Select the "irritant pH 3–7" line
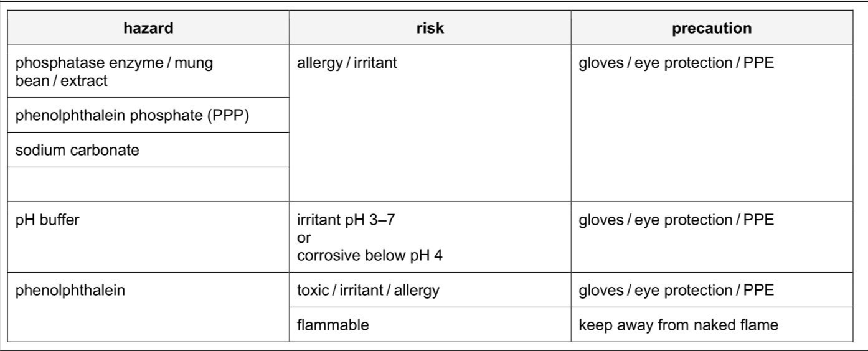The width and height of the screenshot is (868, 351). click(346, 220)
